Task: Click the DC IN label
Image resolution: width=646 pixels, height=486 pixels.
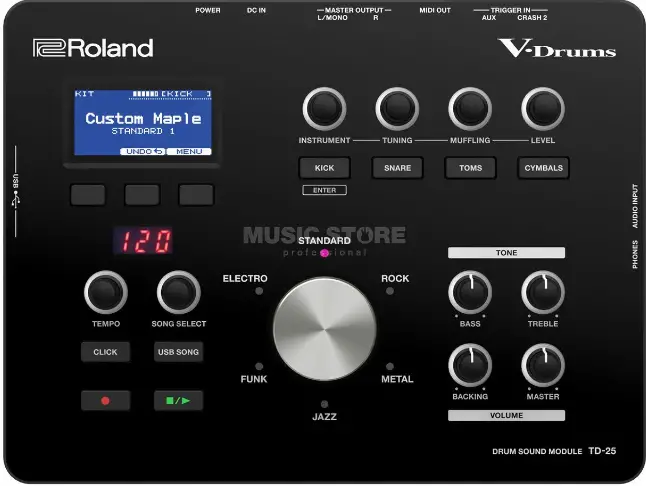Action: click(x=256, y=10)
